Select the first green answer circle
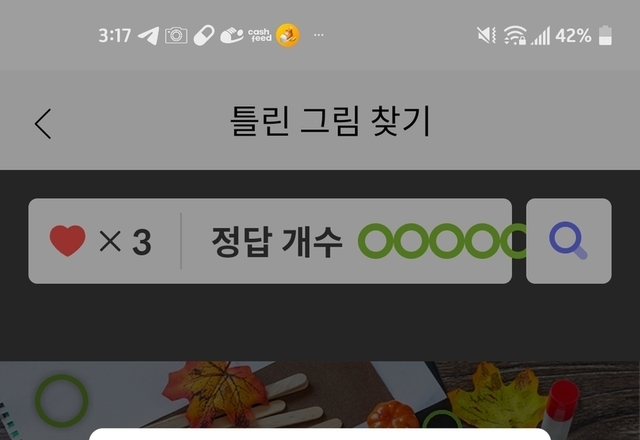 (376, 241)
